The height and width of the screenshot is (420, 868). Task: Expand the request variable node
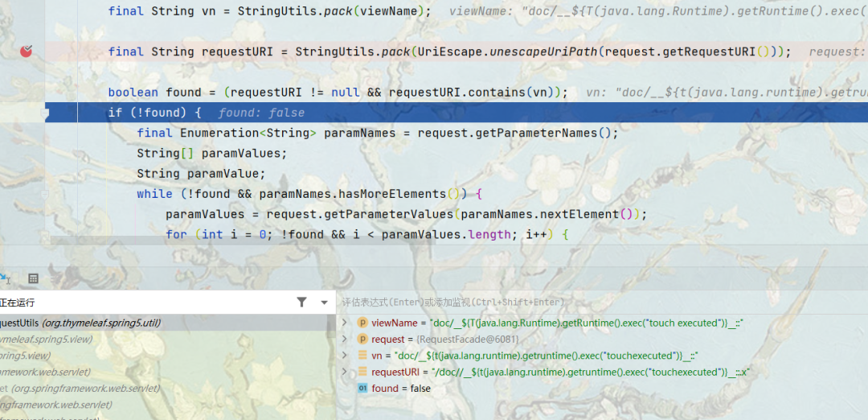click(x=344, y=339)
